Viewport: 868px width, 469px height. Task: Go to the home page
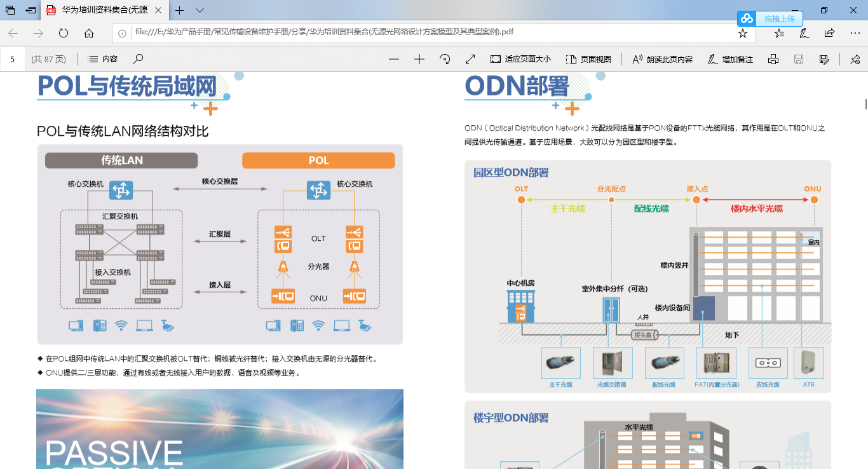coord(89,33)
